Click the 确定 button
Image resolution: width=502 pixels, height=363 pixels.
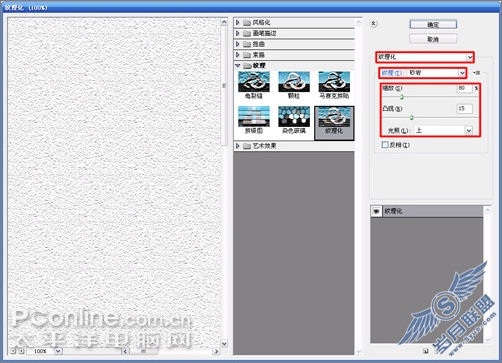433,24
